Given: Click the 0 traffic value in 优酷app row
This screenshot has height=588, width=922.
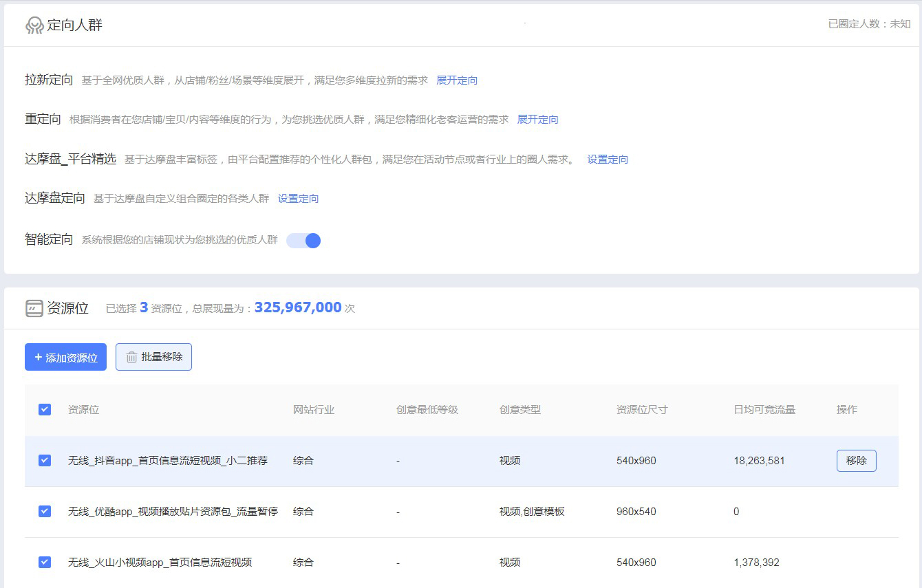Looking at the screenshot, I should pos(736,511).
